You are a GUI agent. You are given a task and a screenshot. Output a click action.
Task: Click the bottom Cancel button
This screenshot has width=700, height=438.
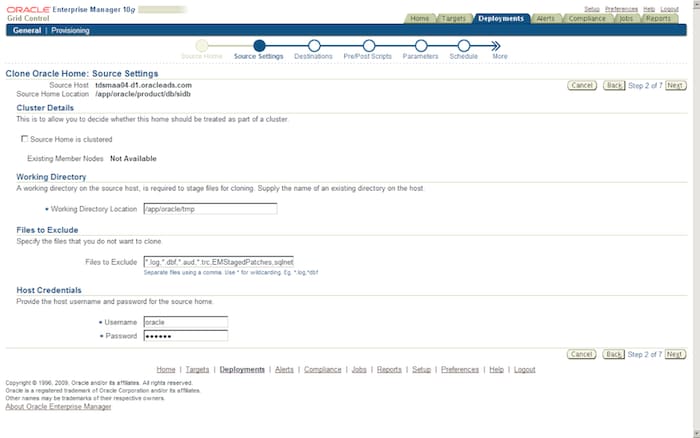[x=581, y=354]
